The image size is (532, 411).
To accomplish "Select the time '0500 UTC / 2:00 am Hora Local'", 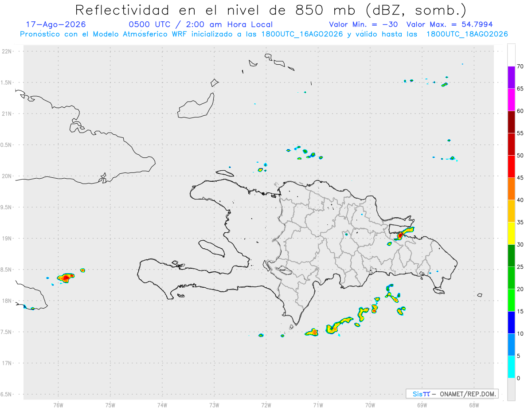I will point(200,24).
